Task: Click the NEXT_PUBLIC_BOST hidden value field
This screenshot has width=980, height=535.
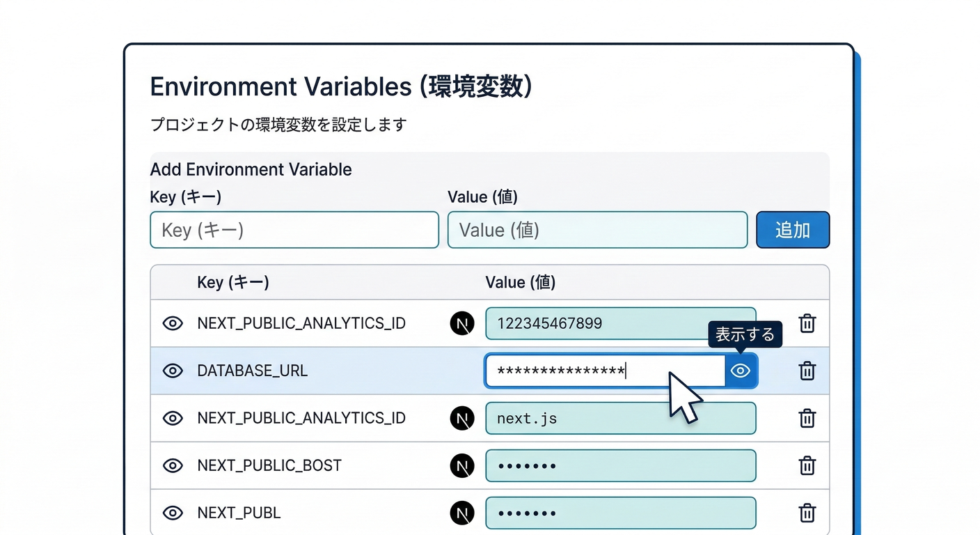Action: pos(620,465)
